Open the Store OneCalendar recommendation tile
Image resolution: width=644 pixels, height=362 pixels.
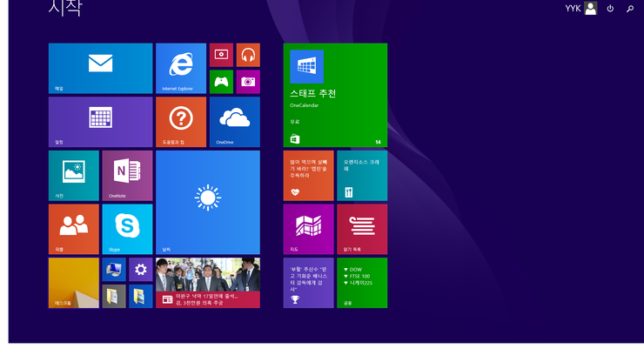pos(335,96)
